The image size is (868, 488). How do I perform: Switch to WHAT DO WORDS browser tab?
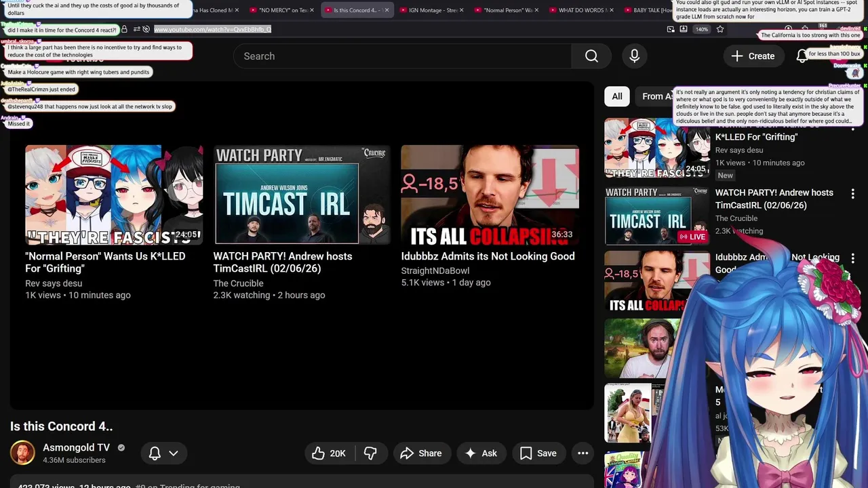coord(583,10)
